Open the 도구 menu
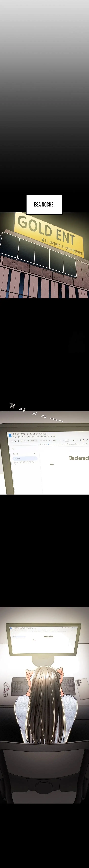The height and width of the screenshot is (868, 89). click(x=37, y=437)
